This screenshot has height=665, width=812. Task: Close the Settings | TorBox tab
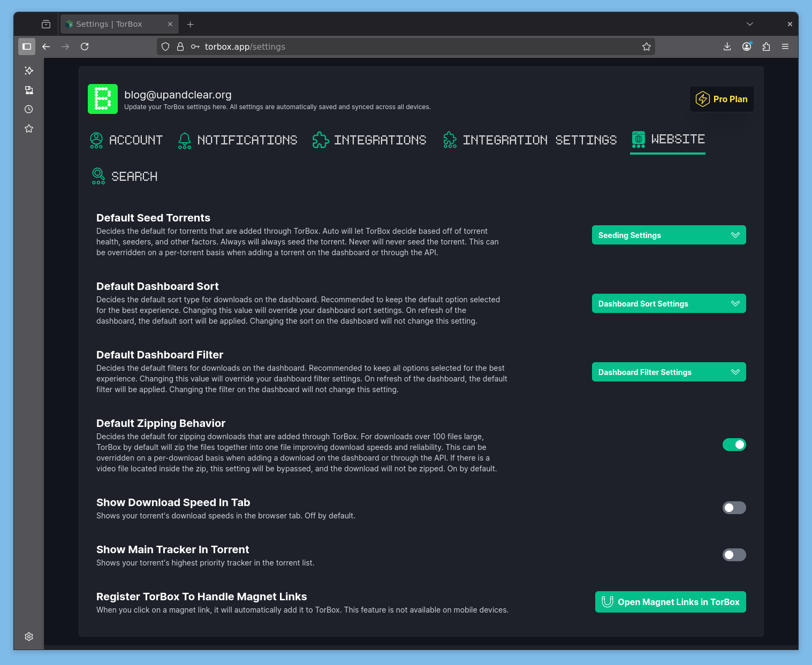[170, 24]
